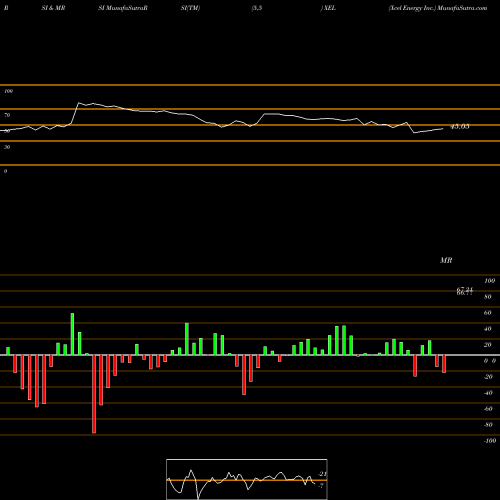This screenshot has width=500, height=500.
Task: Click the 70 label on the RSI axis
Action: pyautogui.click(x=7, y=115)
